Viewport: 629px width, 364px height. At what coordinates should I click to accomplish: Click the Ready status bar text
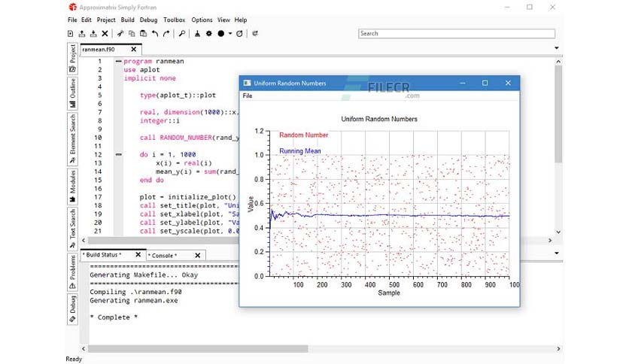[x=74, y=359]
